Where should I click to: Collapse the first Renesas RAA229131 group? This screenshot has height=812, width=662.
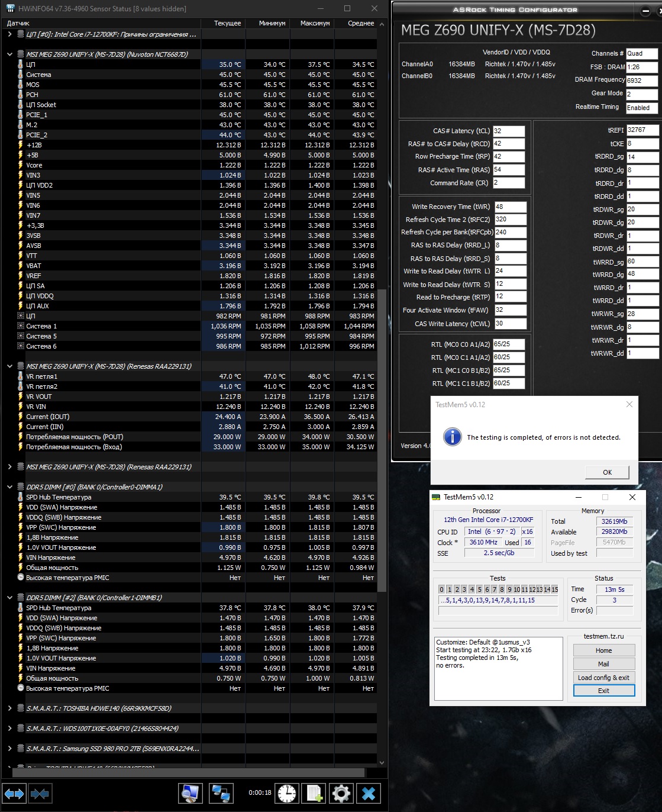pos(9,366)
